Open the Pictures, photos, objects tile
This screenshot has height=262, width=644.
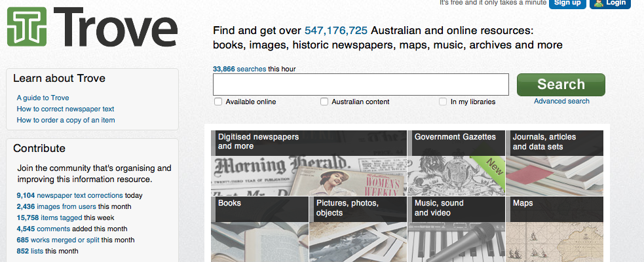358,228
